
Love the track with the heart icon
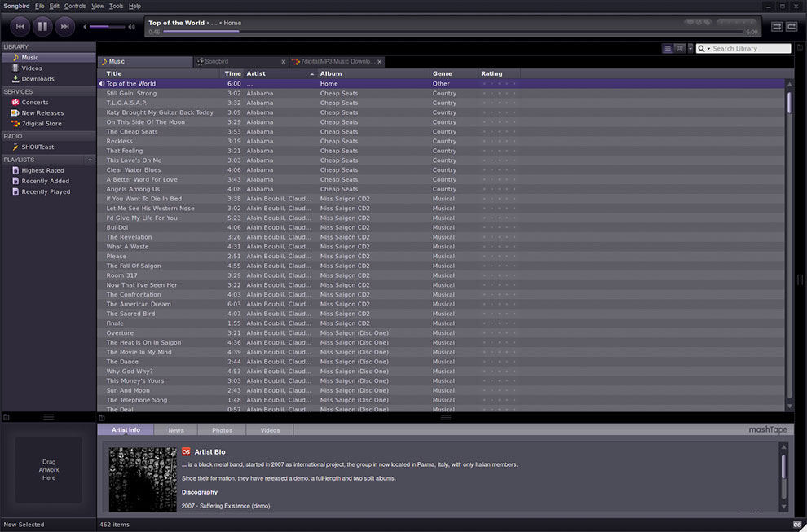(690, 22)
